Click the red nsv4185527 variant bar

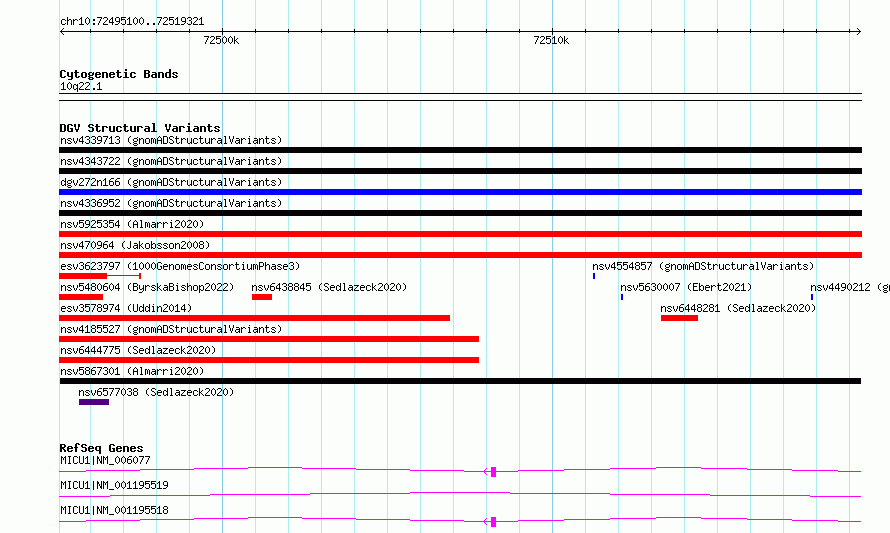pos(269,339)
